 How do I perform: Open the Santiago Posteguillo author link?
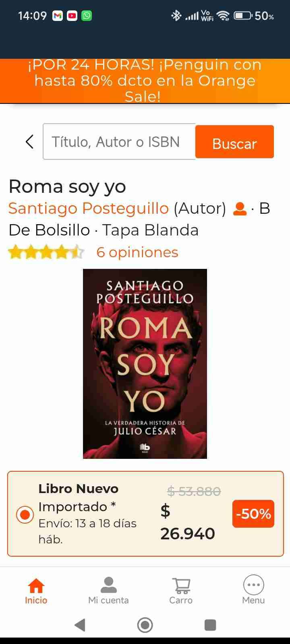coord(89,208)
